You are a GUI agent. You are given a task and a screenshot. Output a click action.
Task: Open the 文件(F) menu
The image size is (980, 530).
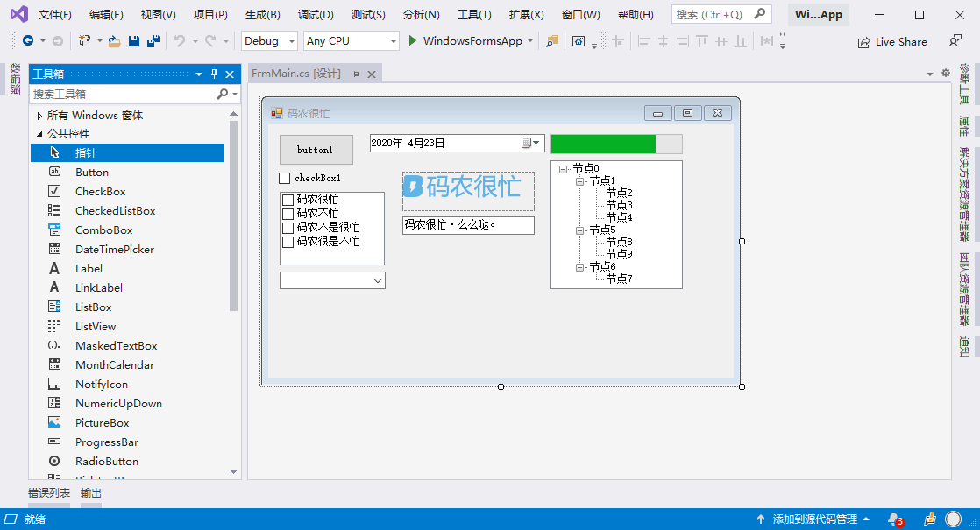[55, 14]
